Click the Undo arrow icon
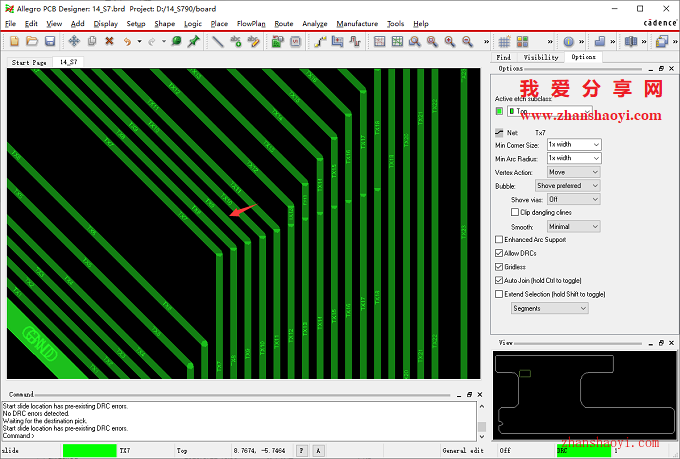The width and height of the screenshot is (680, 459). pos(127,42)
